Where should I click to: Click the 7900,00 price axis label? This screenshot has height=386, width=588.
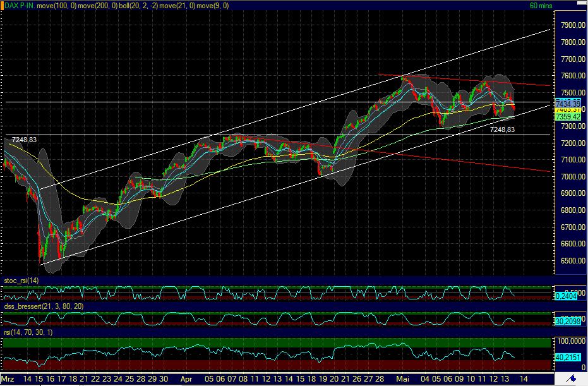[x=573, y=25]
